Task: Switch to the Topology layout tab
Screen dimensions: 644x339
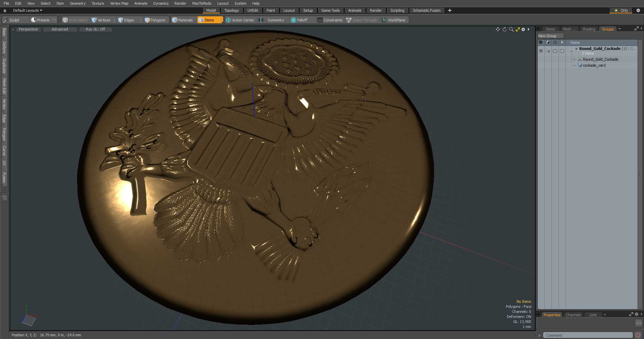Action: pos(231,10)
